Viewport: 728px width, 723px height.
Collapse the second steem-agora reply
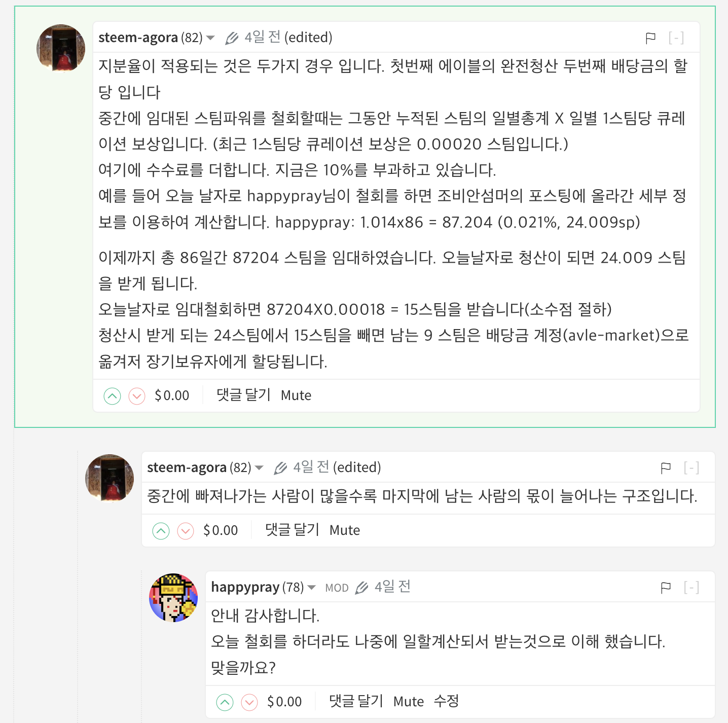[x=691, y=467]
